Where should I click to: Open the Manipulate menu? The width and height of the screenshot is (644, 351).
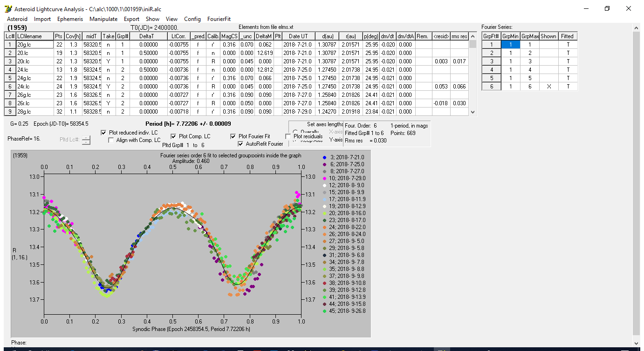[x=103, y=19]
